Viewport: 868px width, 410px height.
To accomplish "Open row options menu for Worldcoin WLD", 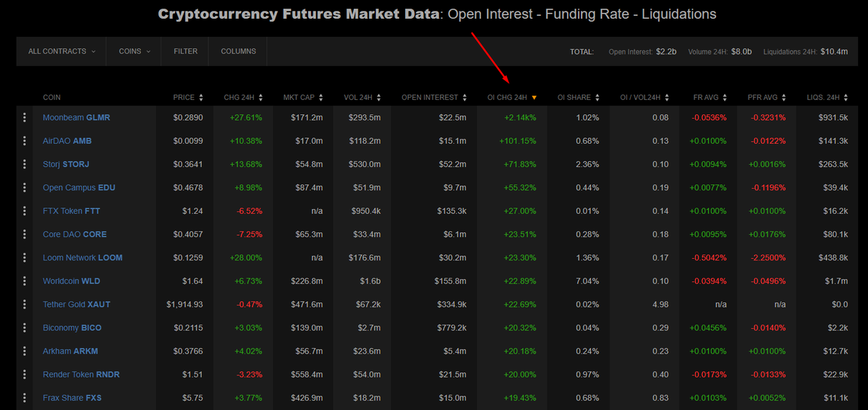I will coord(25,281).
